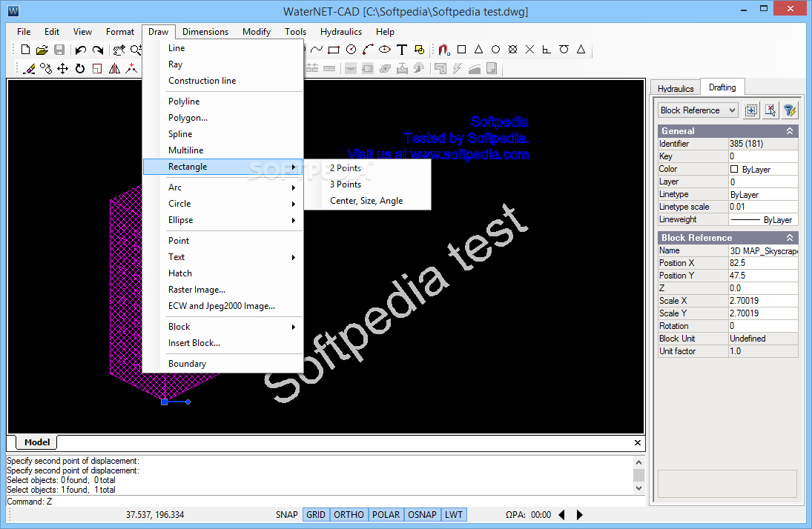Toggle ORTHO mode in status bar
This screenshot has width=812, height=529.
point(349,514)
